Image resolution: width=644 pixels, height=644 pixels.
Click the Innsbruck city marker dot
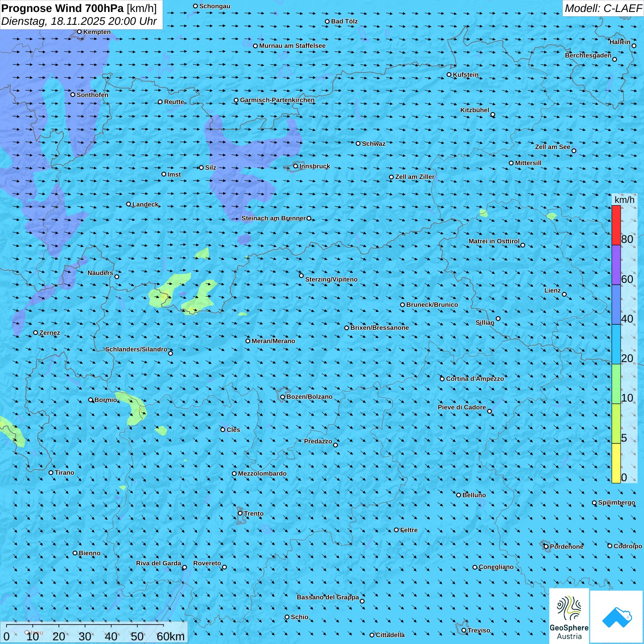(x=296, y=166)
